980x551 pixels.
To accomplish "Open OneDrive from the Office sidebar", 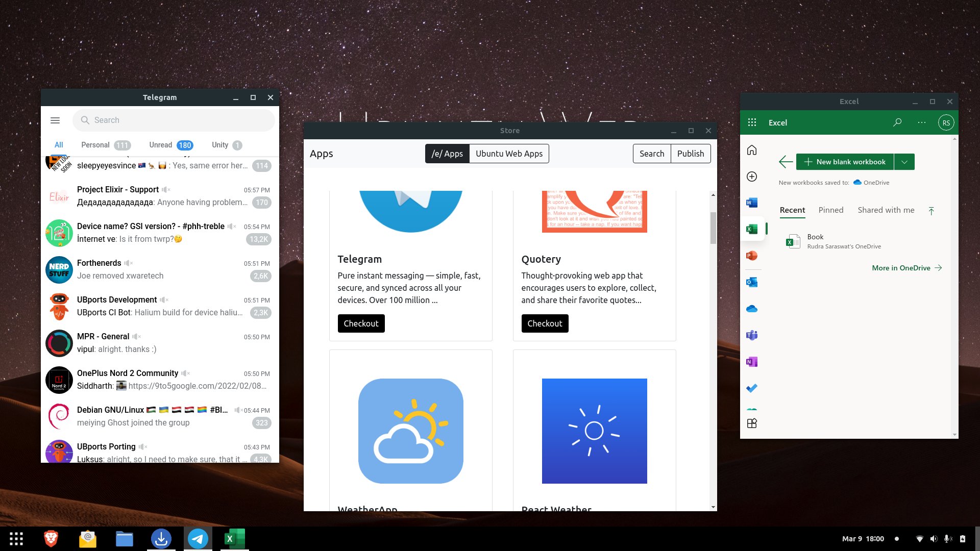I will 752,309.
